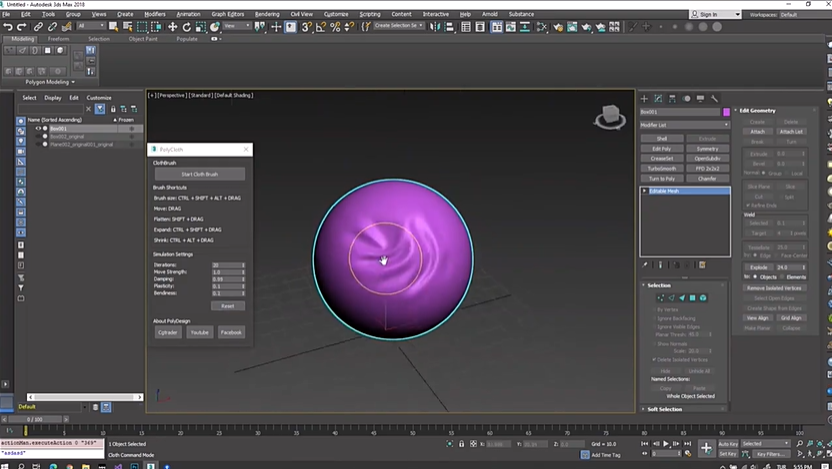Switch to Modify command panel tab
Screen dimensions: 832x469
click(x=658, y=99)
